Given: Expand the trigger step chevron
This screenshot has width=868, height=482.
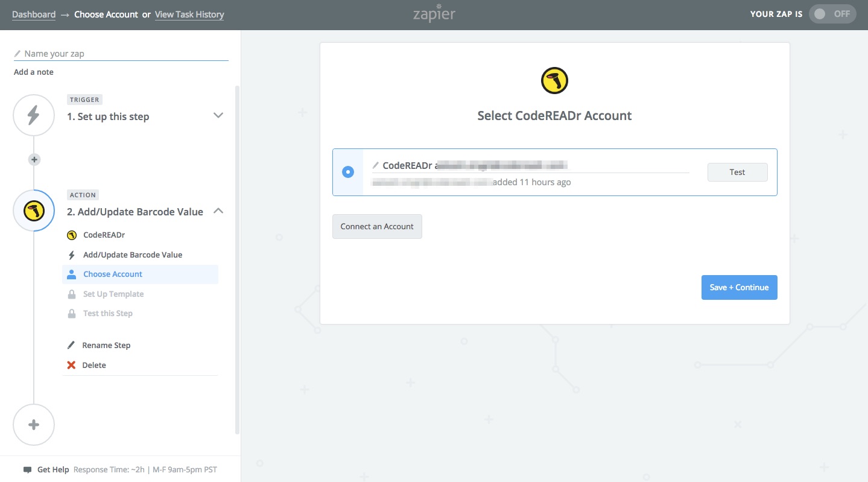Looking at the screenshot, I should click(x=218, y=115).
